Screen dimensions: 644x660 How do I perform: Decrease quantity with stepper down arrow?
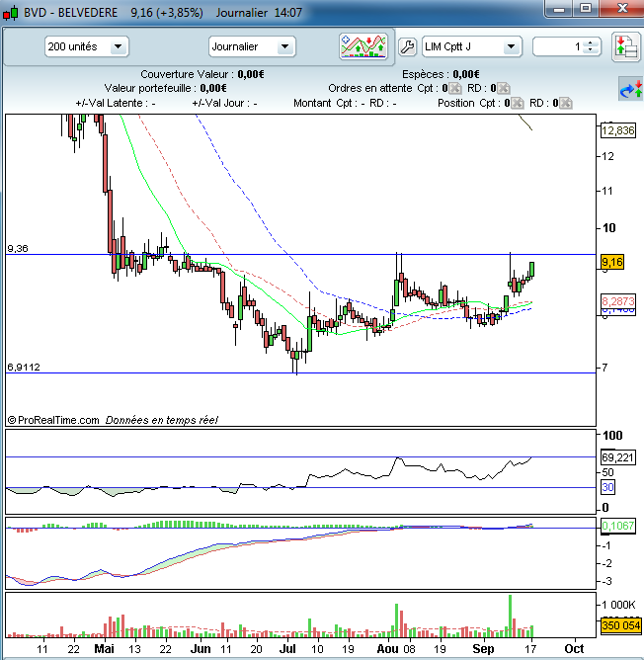(x=591, y=50)
